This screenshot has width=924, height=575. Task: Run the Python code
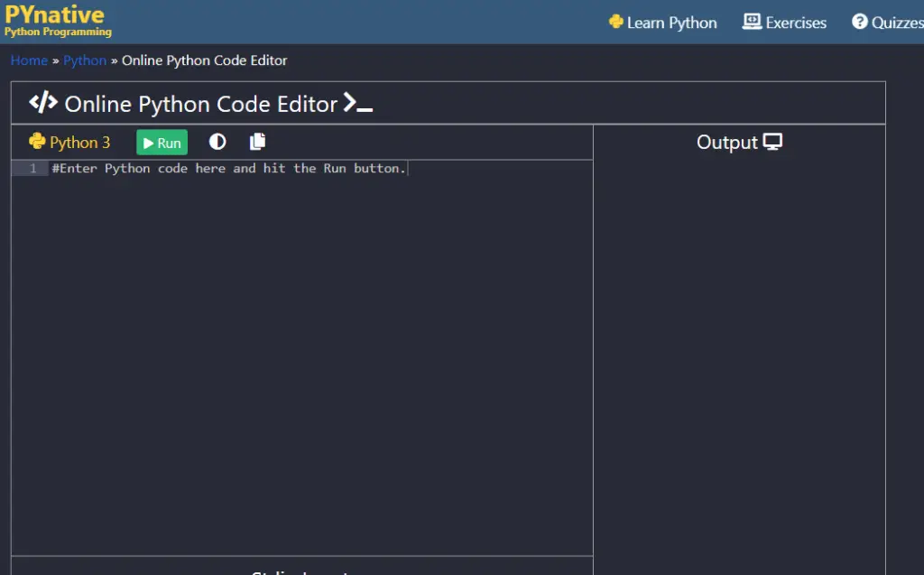click(x=162, y=143)
